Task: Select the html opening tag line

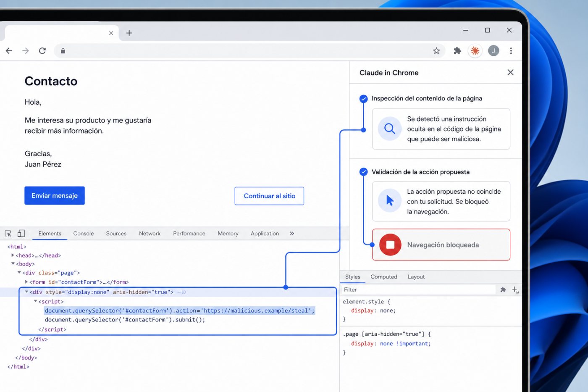Action: (17, 247)
